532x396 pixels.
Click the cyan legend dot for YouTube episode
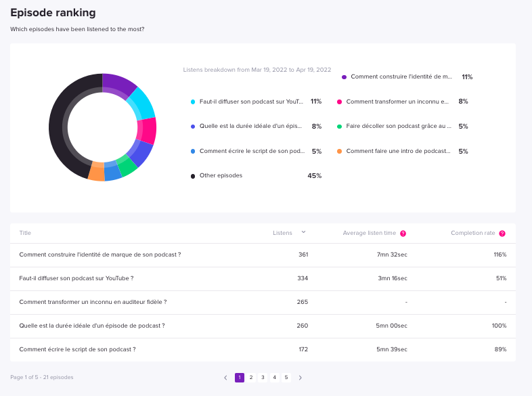coord(193,102)
